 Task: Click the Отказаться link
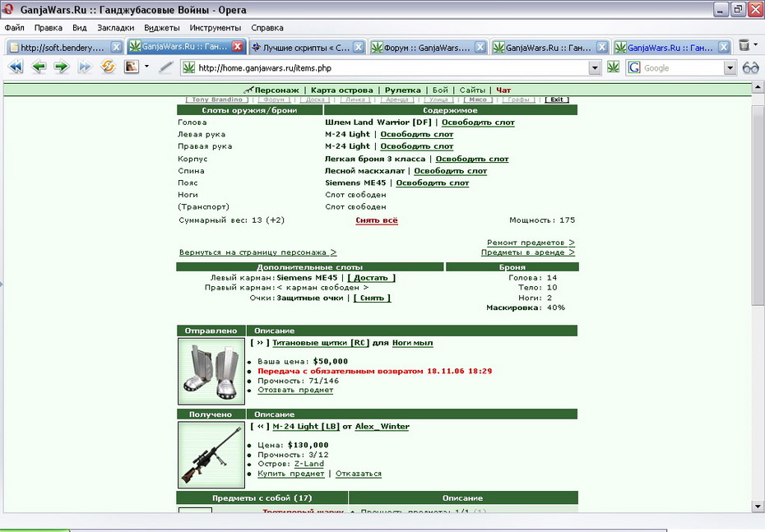[x=359, y=474]
